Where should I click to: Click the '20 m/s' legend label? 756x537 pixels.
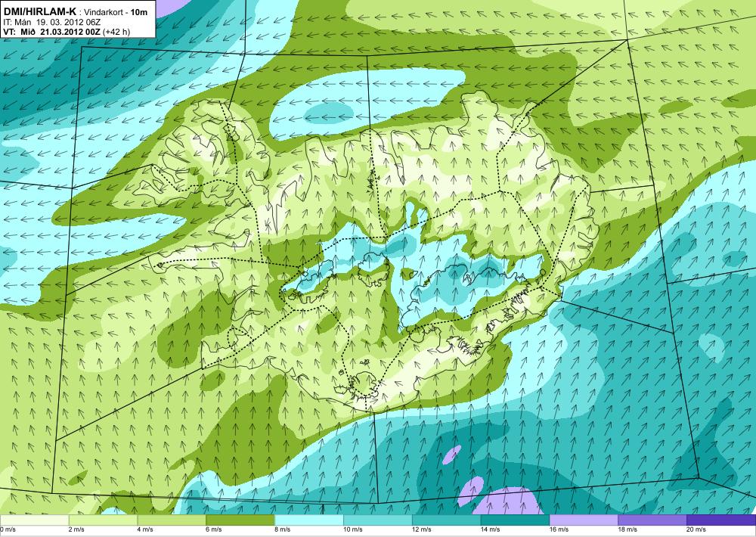coord(697,529)
